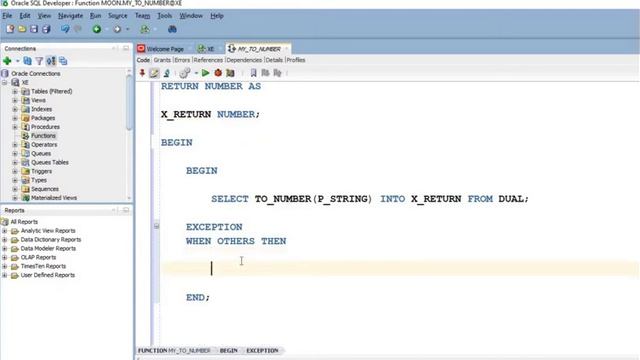
Task: Expand the Views tree node
Action: 15,100
